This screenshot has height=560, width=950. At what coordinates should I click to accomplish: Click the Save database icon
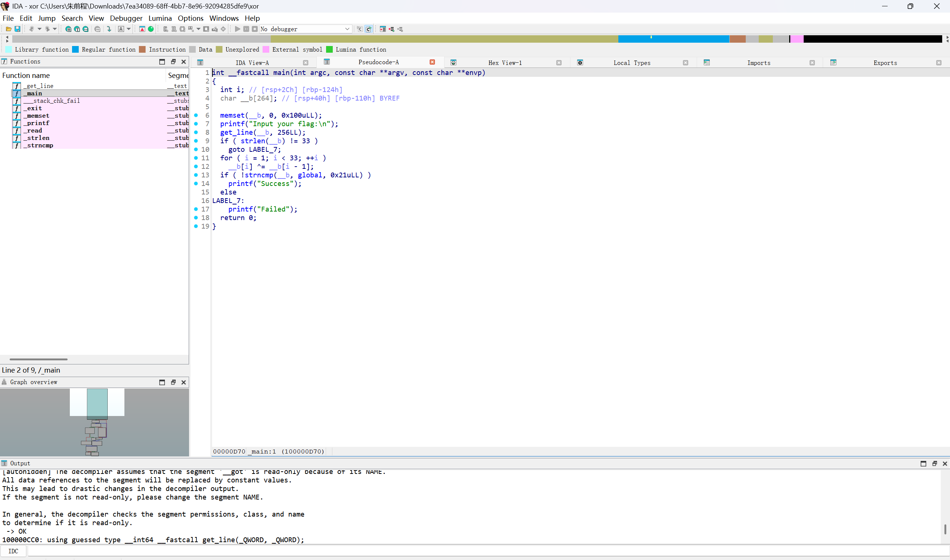pyautogui.click(x=17, y=29)
